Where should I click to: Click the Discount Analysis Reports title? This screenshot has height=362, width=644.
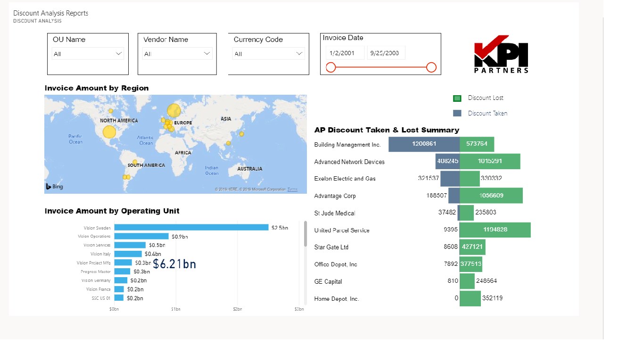pyautogui.click(x=50, y=13)
